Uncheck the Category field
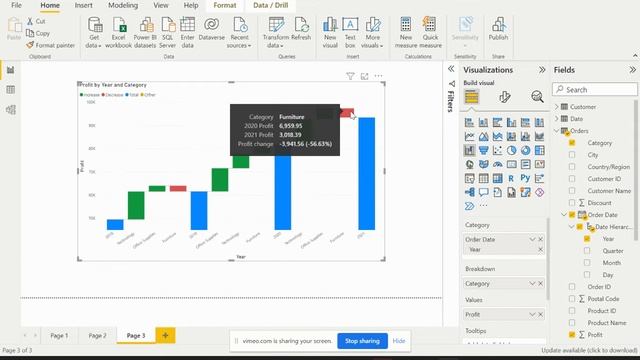Image resolution: width=640 pixels, height=360 pixels. click(572, 143)
